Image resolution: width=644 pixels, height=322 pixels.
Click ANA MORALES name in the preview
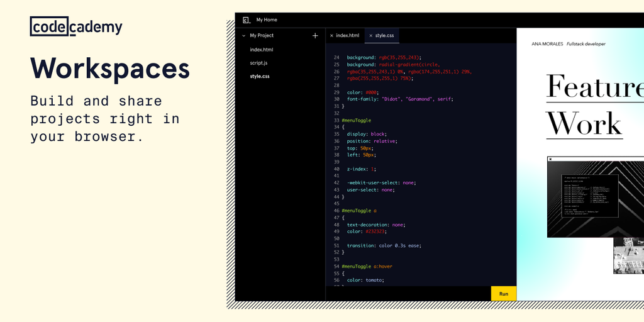548,44
